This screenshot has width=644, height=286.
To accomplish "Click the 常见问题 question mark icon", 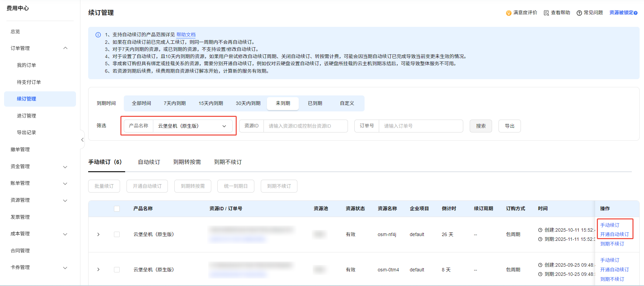I will (x=579, y=13).
